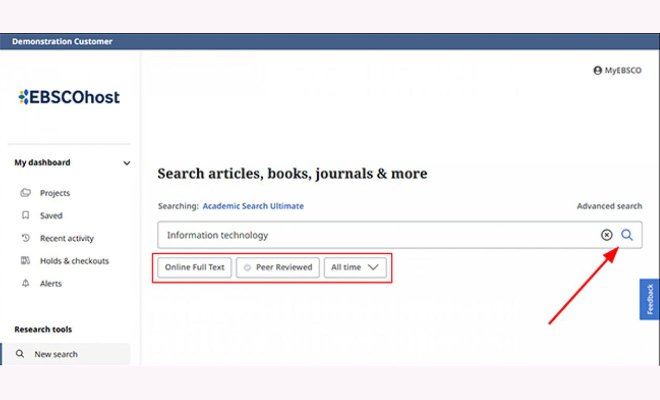Image resolution: width=660 pixels, height=400 pixels.
Task: Open the Alerts page
Action: coord(51,284)
